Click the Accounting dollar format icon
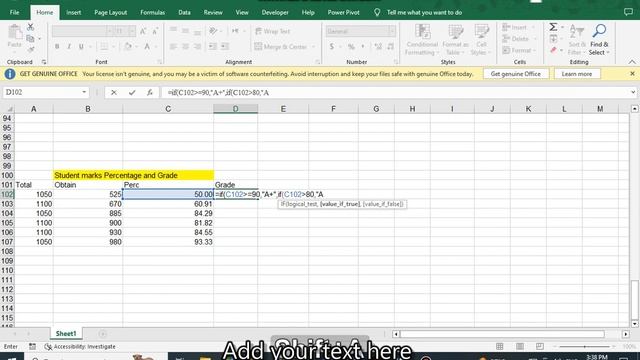Screen dimensions: 640x360 pos(332,47)
